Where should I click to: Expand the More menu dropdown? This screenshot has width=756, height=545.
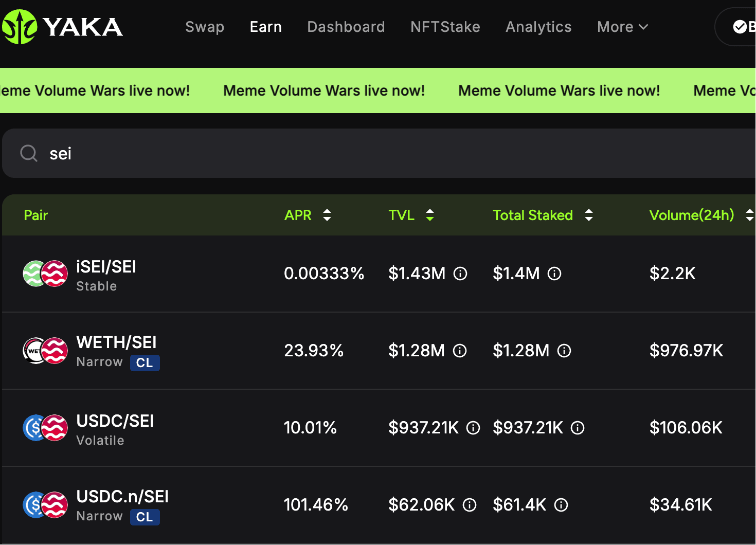622,27
